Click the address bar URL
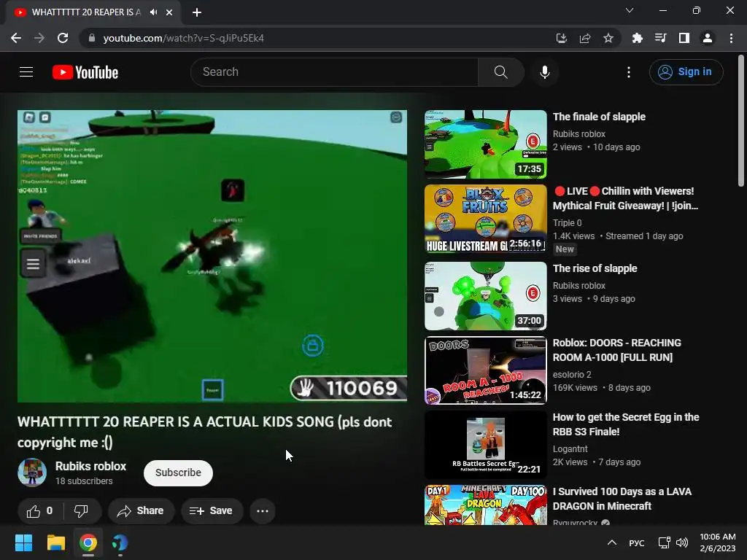747x560 pixels. (x=183, y=38)
